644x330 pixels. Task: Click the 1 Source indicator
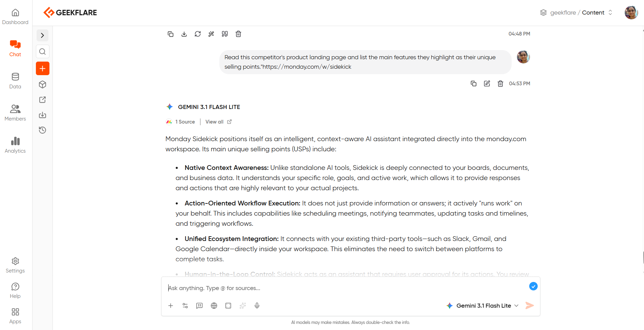point(180,122)
